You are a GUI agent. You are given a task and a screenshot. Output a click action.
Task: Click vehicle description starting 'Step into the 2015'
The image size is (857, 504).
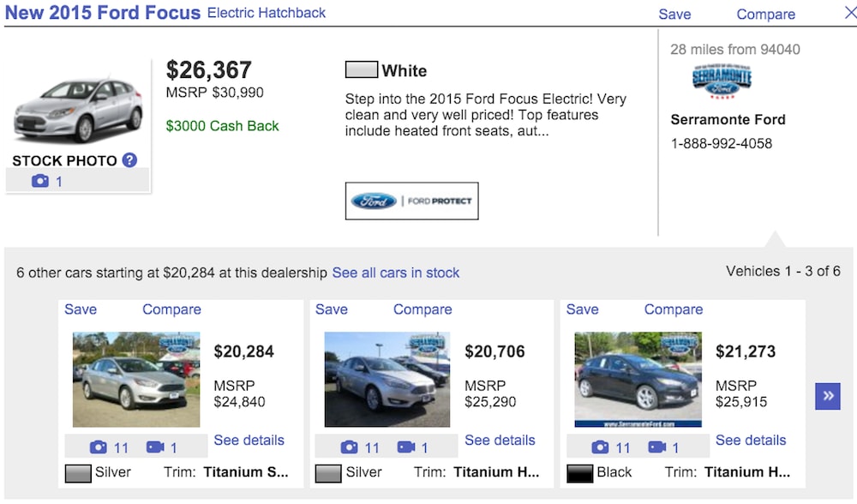[485, 115]
